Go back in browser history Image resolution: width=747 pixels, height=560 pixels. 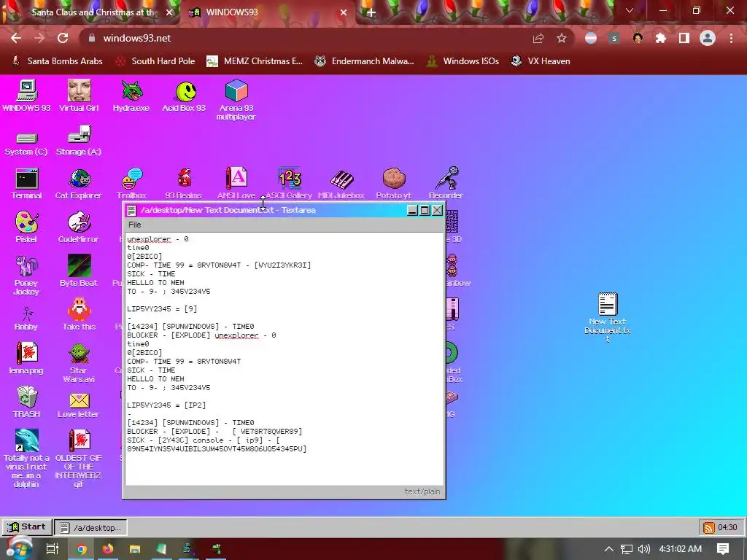click(16, 38)
